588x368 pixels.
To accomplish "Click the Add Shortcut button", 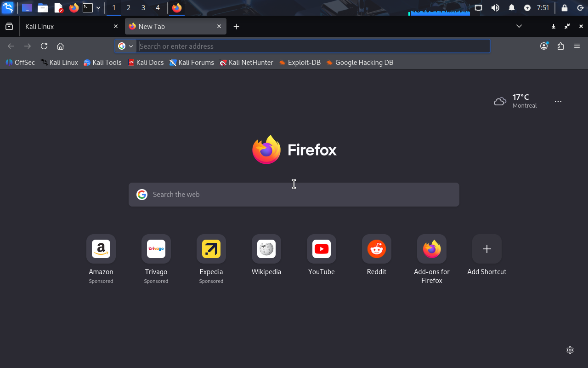I will 486,249.
